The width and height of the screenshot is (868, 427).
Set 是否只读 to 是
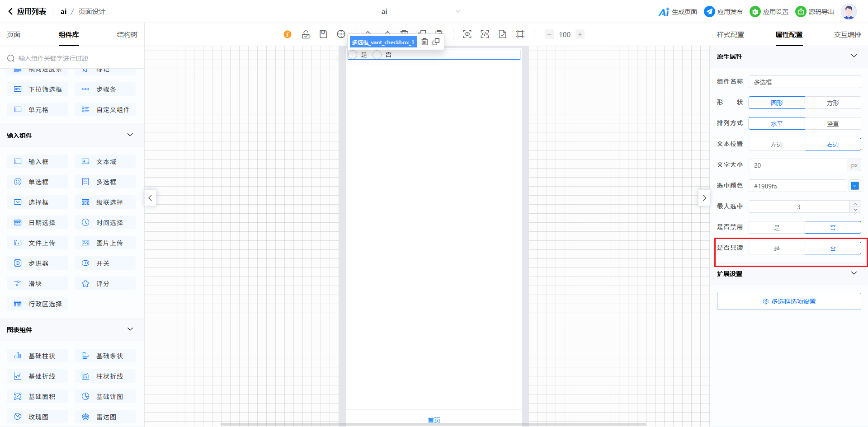coord(777,249)
